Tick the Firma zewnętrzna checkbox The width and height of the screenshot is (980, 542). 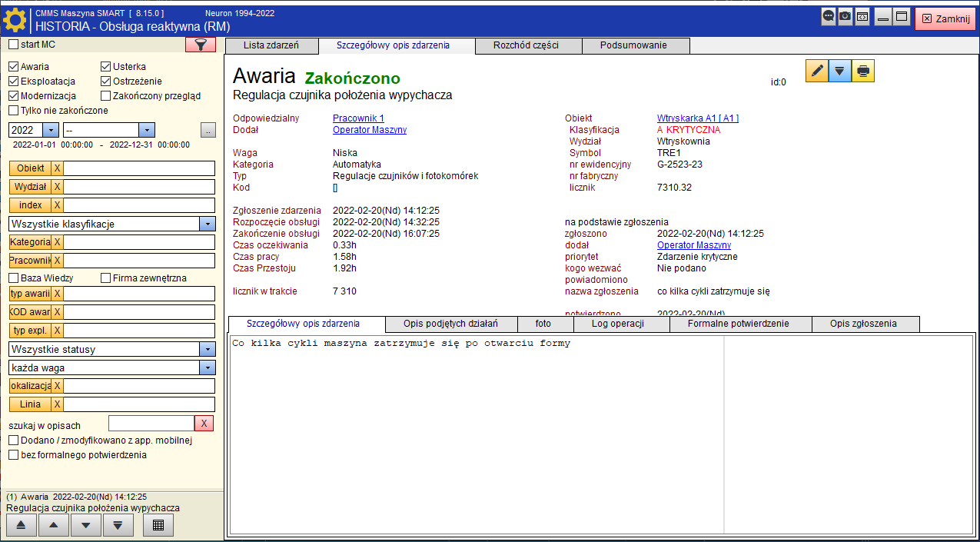coord(106,278)
